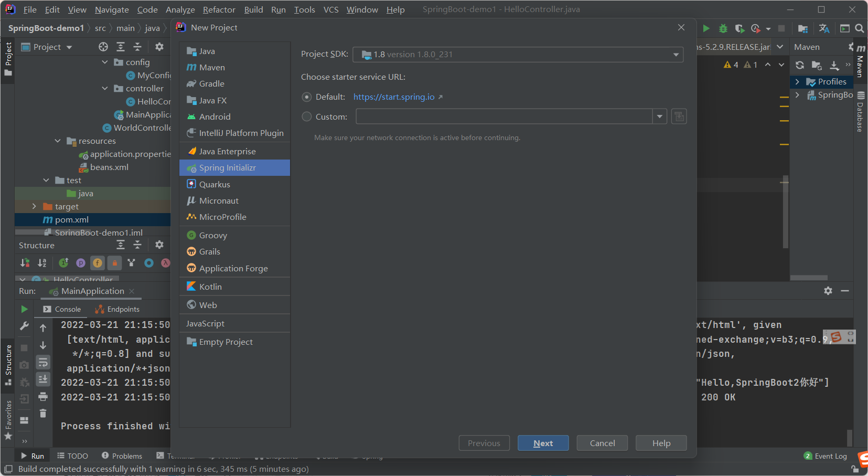Collapse the controller folder
868x476 pixels.
(x=105, y=88)
